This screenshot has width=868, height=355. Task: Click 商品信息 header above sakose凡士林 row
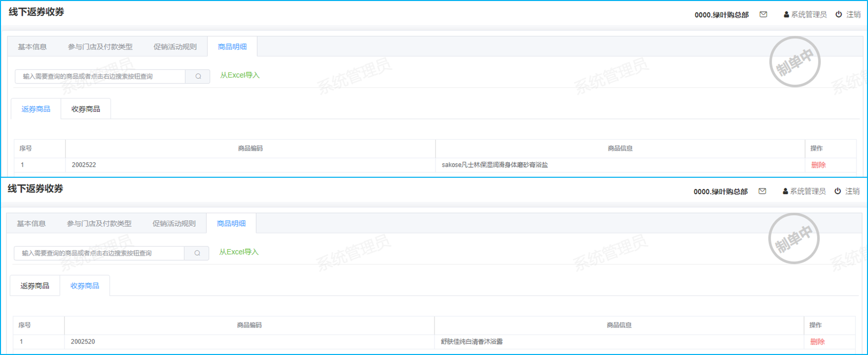click(x=620, y=148)
